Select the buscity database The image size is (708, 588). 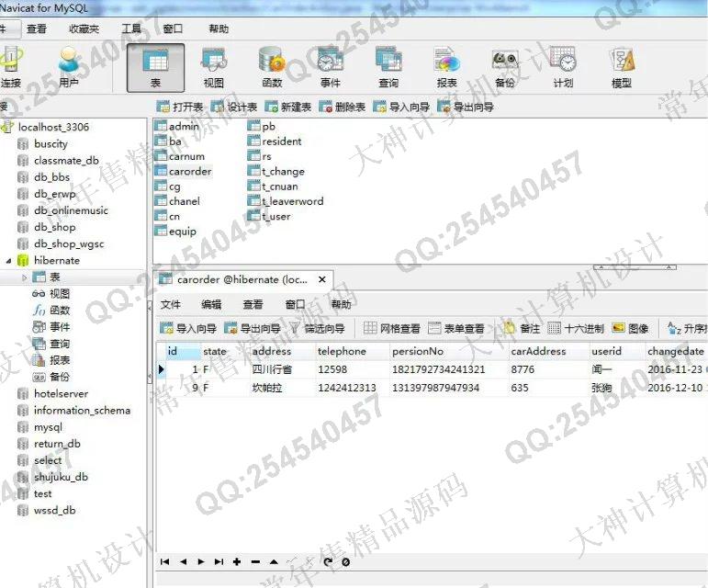click(51, 144)
